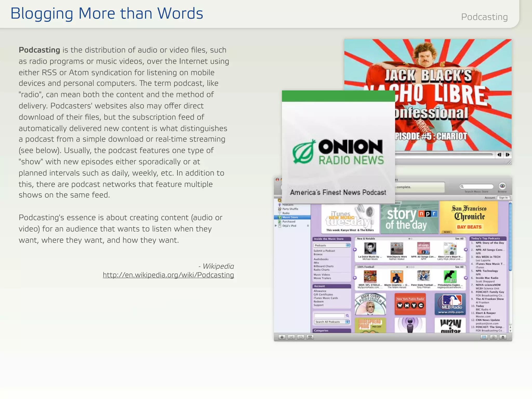Click the podcast search text field

click(329, 315)
